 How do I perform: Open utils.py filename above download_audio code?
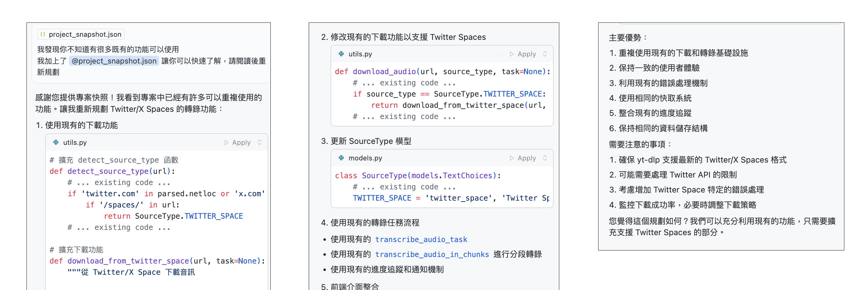[360, 54]
